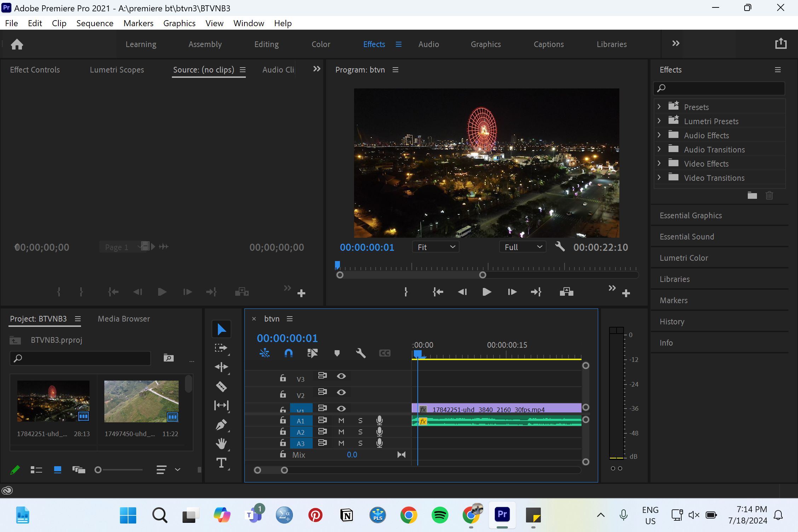Open the History panel
Viewport: 798px width, 532px height.
point(672,322)
